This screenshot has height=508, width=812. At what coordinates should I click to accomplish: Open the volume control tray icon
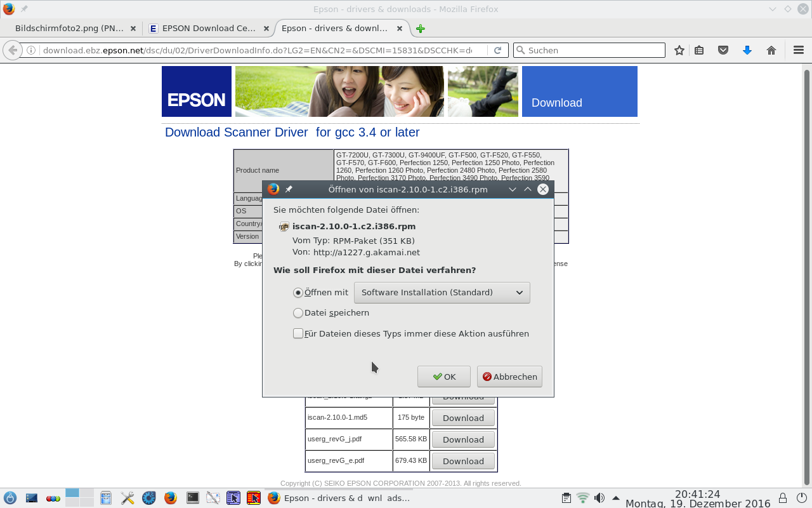coord(599,498)
